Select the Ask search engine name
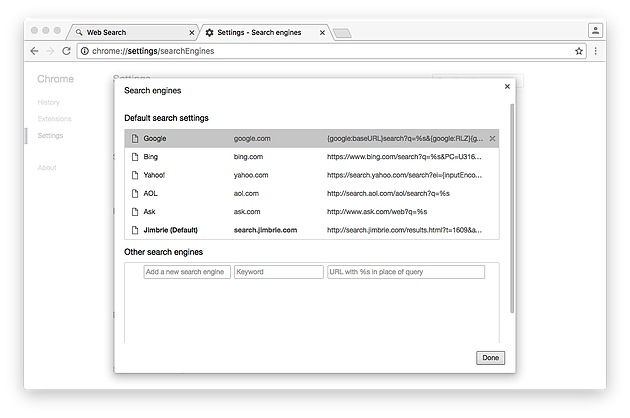The height and width of the screenshot is (418, 630). click(149, 212)
